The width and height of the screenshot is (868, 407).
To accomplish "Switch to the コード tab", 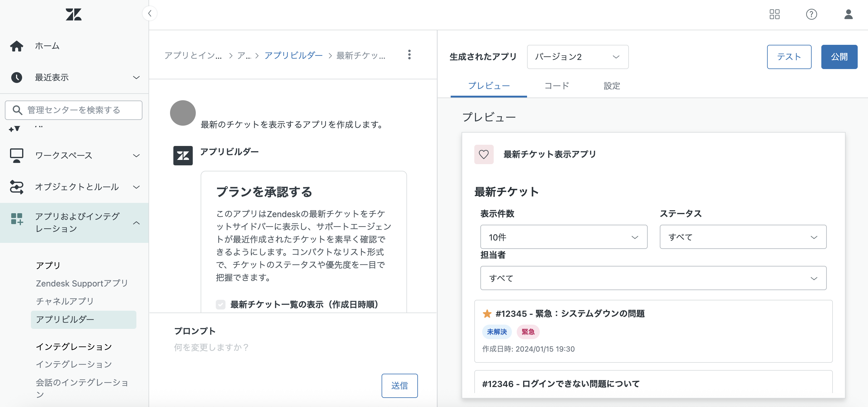I will pyautogui.click(x=557, y=86).
